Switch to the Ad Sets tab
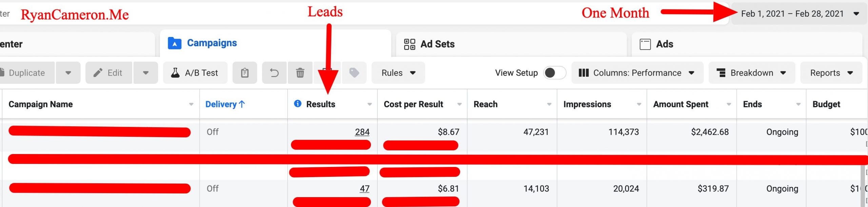The image size is (868, 207). pos(437,44)
